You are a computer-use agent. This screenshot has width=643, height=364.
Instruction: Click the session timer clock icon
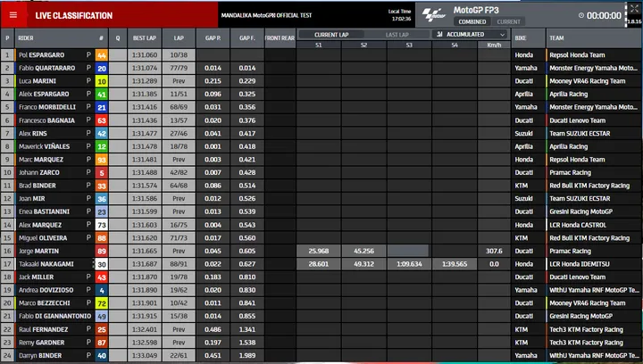click(x=581, y=15)
